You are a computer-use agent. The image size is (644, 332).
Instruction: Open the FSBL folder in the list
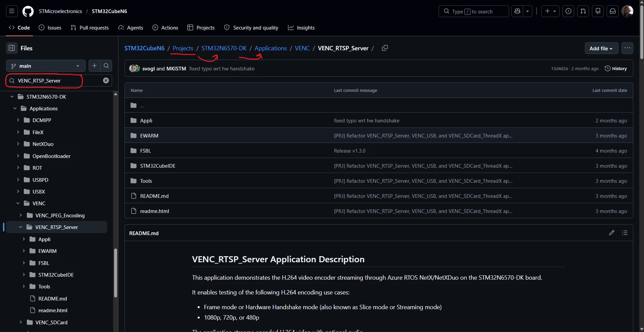[x=145, y=151]
